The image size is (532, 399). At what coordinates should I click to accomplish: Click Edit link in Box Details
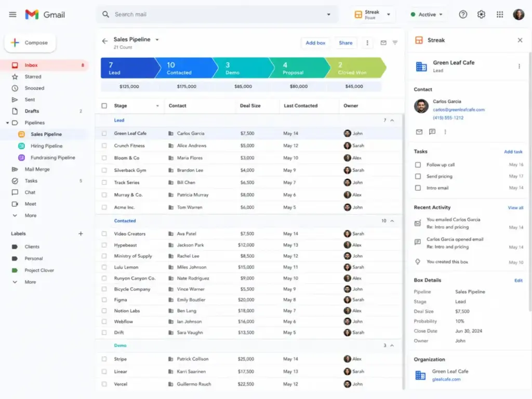pos(518,281)
